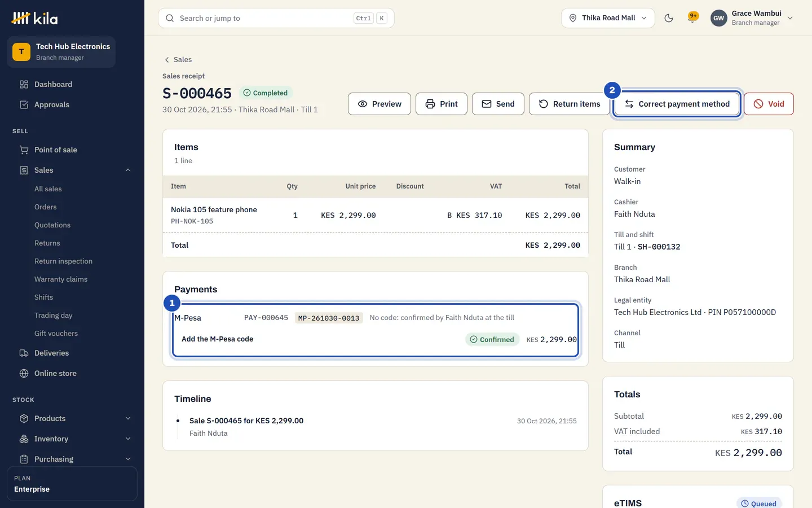
Task: Open Warranty claims page
Action: (61, 279)
